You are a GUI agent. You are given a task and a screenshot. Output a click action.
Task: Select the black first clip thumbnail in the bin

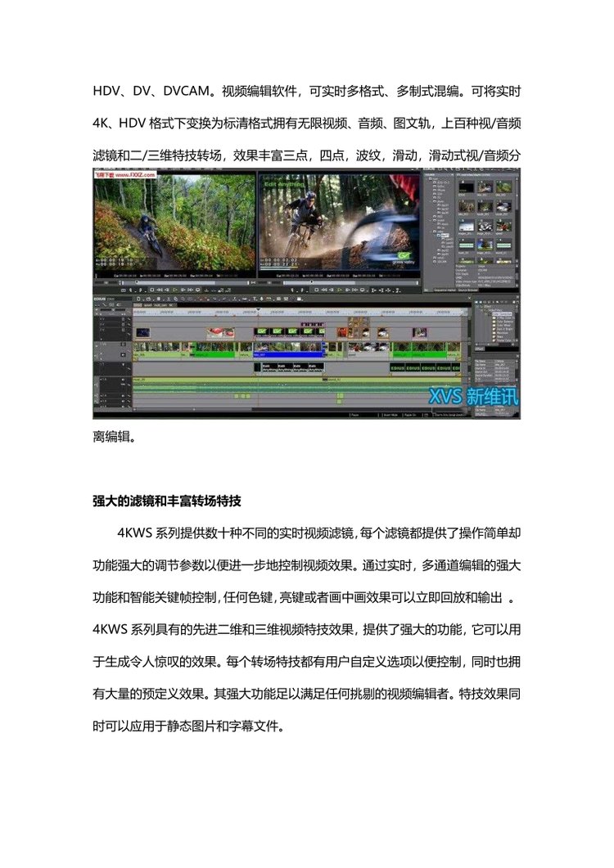[x=465, y=186]
